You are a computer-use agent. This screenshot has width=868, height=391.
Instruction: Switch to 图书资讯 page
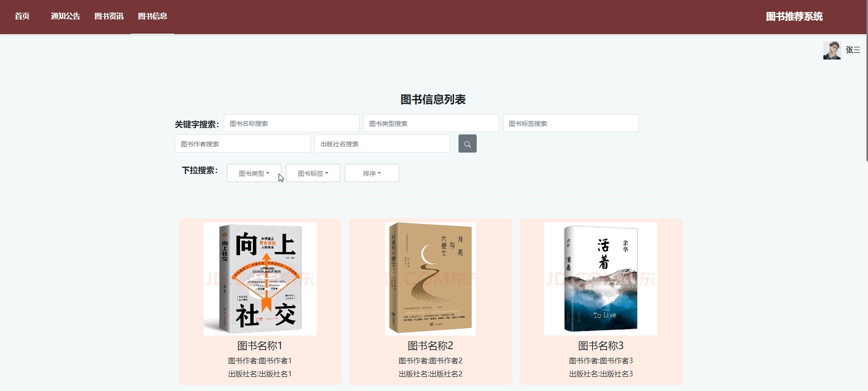tap(109, 16)
